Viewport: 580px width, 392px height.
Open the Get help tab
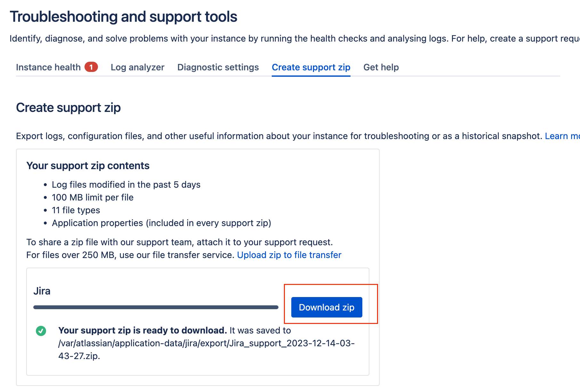point(381,67)
